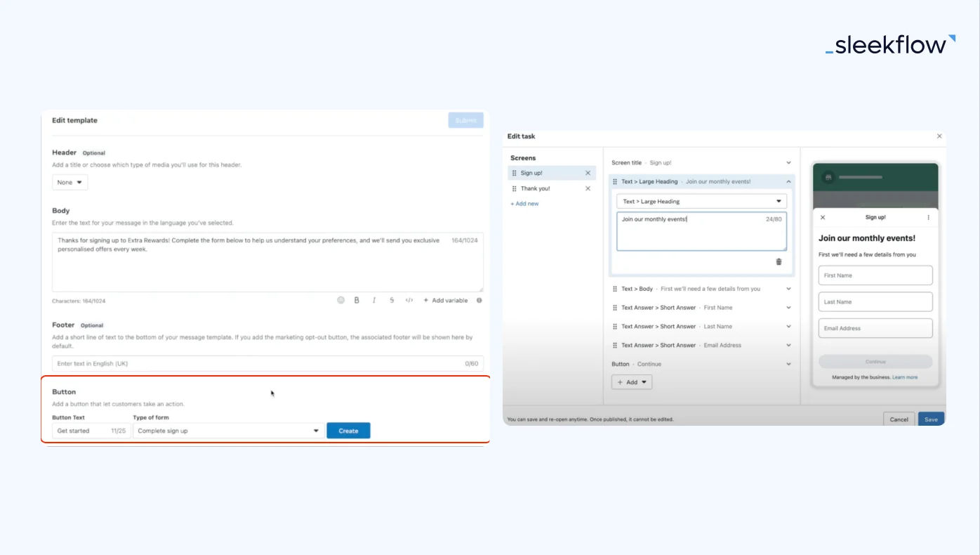Open the Add component dropdown
The image size is (980, 555).
coord(632,382)
